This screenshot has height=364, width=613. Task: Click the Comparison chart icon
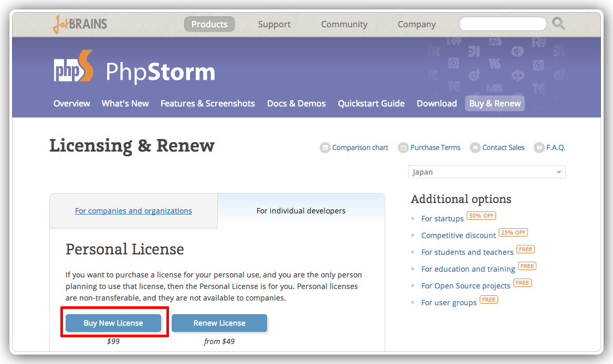[x=325, y=147]
